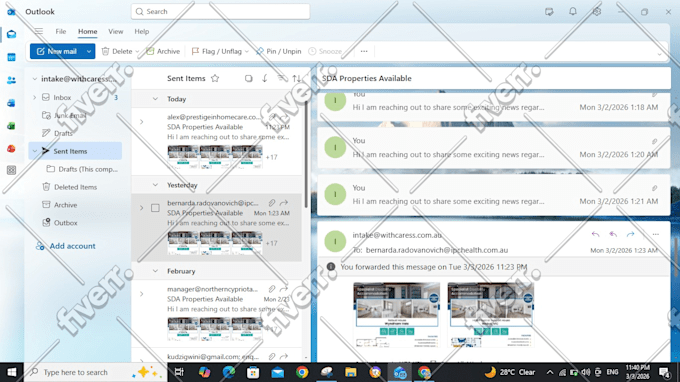Click the message list vertical scrollbar
Viewport: 680px width, 382px height.
point(306,154)
